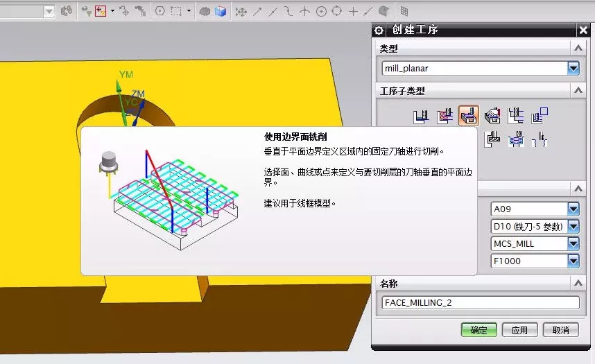Toggle the mid point snap icon

[273, 12]
